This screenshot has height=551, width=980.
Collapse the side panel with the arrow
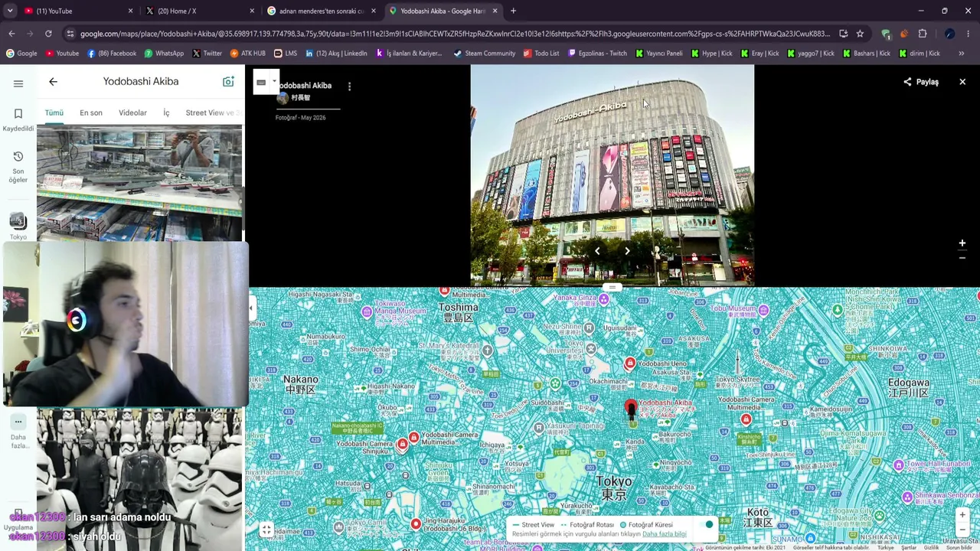(x=251, y=308)
